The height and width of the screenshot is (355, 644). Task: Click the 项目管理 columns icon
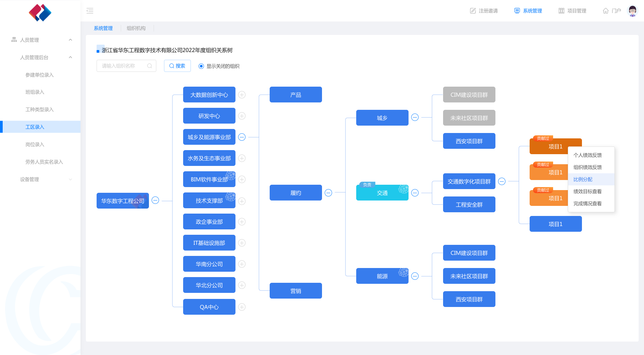point(561,11)
